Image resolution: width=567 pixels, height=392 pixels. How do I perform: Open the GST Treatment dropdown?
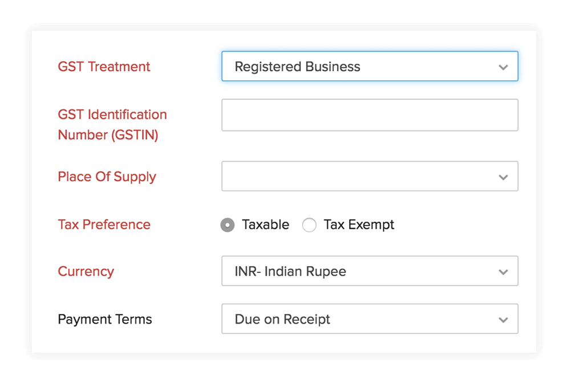pyautogui.click(x=370, y=67)
